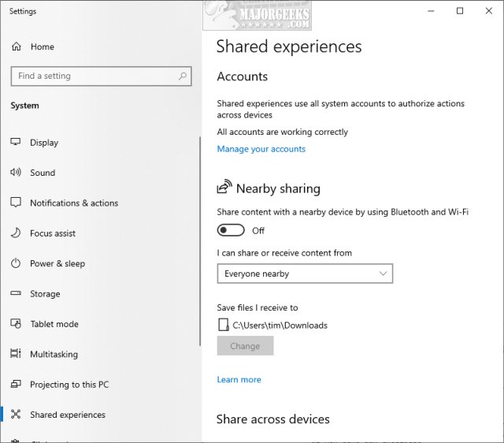Click the Focus assist moon icon
This screenshot has width=504, height=443.
point(15,233)
